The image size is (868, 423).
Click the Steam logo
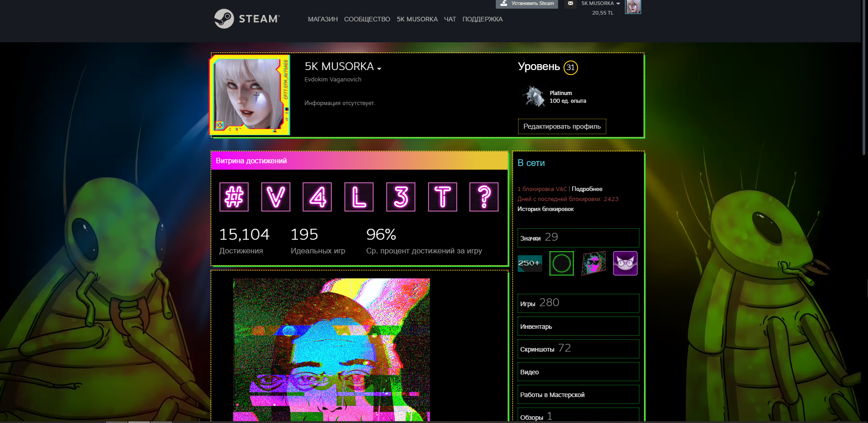[x=247, y=19]
